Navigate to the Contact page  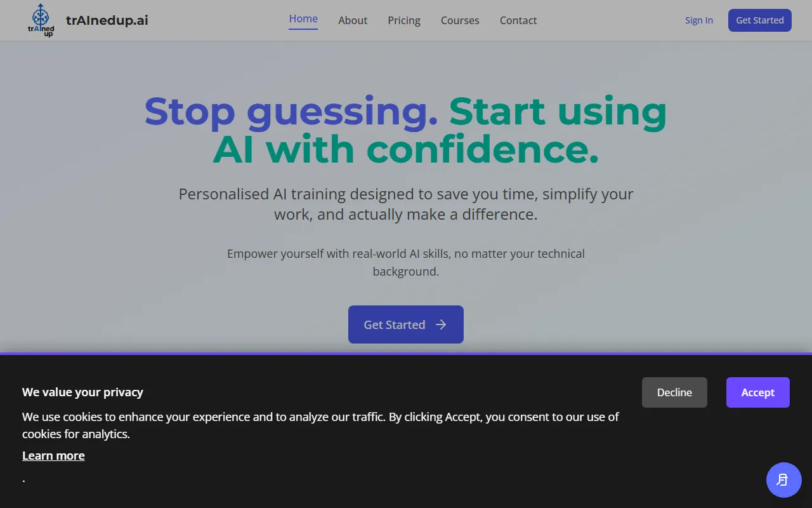[x=518, y=20]
